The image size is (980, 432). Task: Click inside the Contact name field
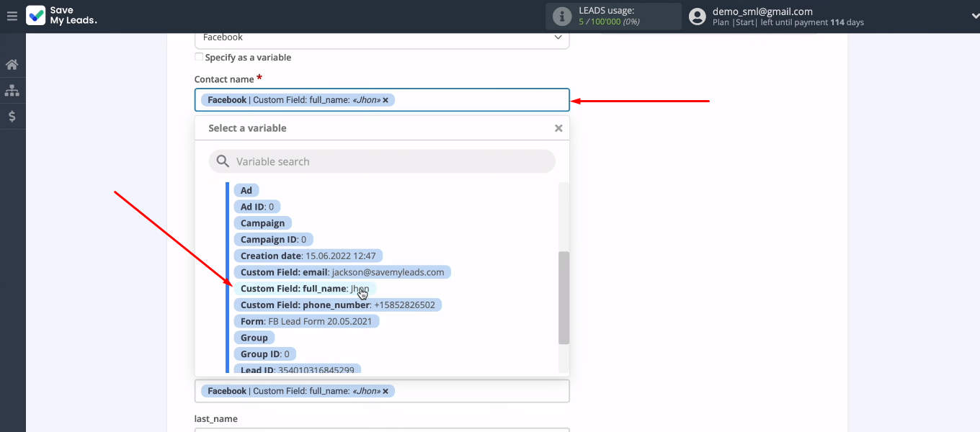click(x=382, y=100)
